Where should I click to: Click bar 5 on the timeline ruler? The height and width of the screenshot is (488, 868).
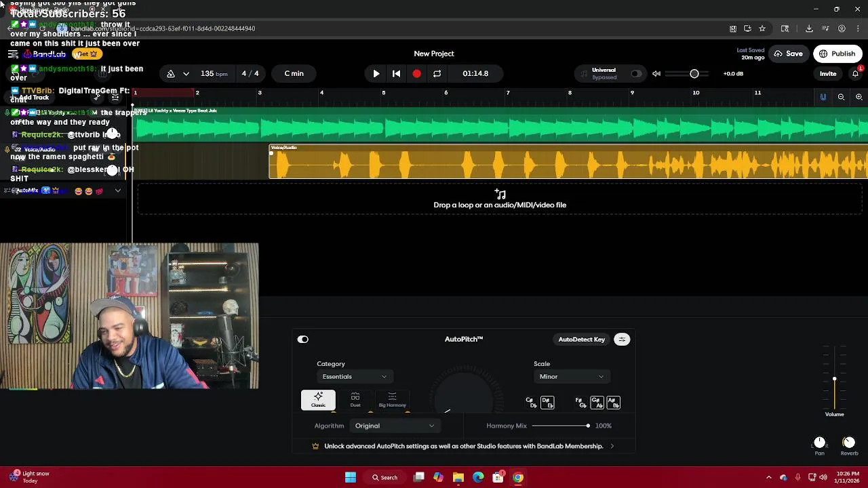pos(384,93)
